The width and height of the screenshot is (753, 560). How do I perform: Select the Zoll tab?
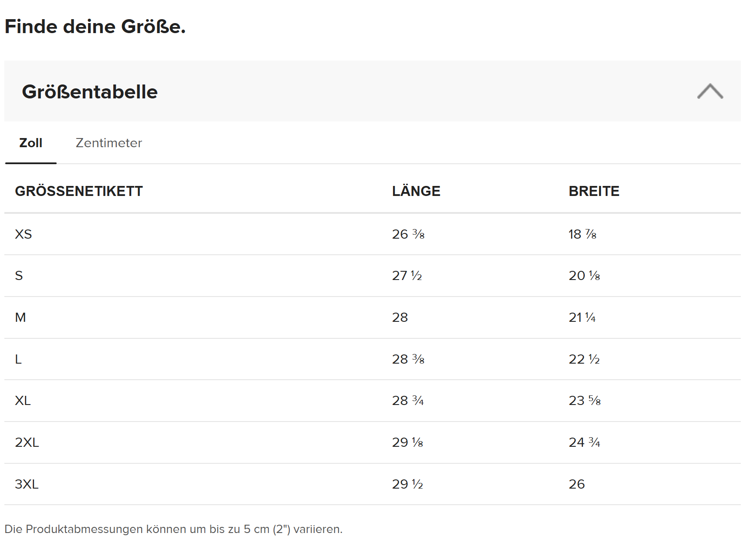click(30, 143)
